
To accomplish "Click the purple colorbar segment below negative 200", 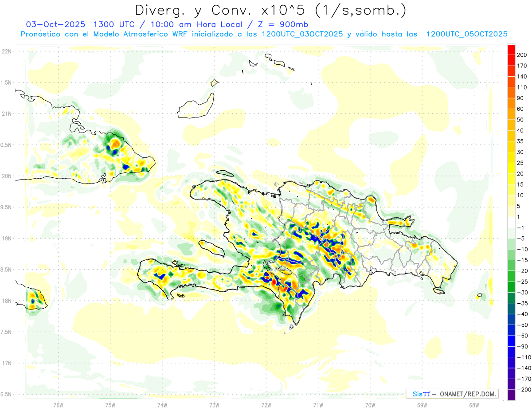I will click(x=511, y=395).
